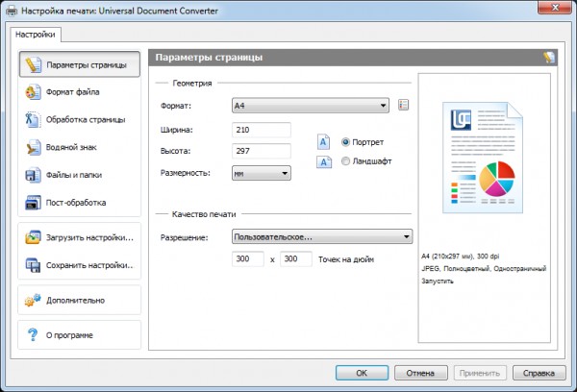Go to Файлы и папки icon
577x392 pixels.
pyautogui.click(x=31, y=175)
